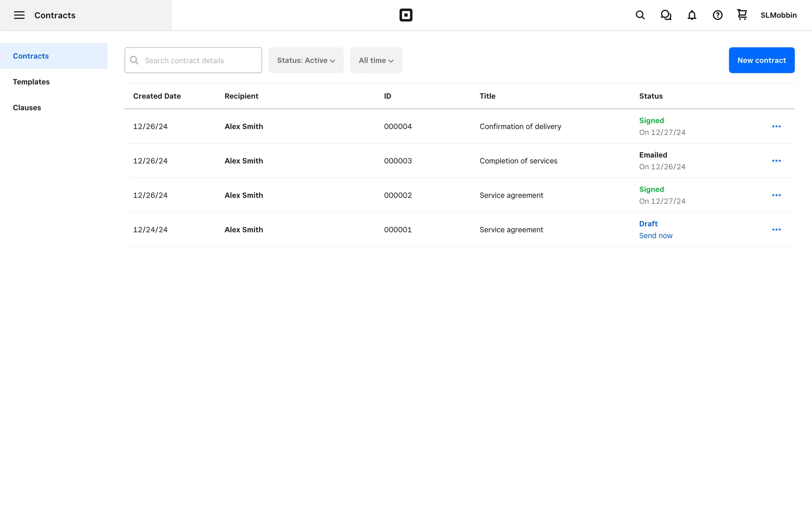Open more options for contract 000003
Viewport: 812px width, 508px height.
(x=776, y=161)
